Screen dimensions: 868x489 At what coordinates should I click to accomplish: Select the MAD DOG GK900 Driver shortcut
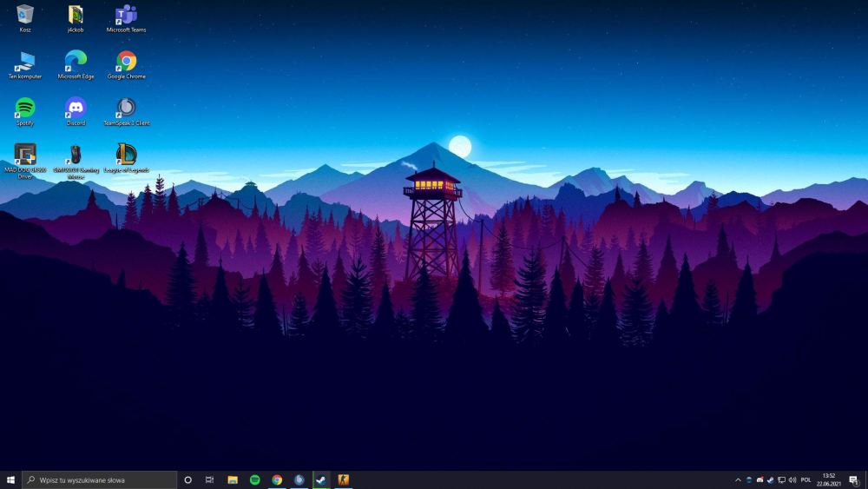point(25,162)
